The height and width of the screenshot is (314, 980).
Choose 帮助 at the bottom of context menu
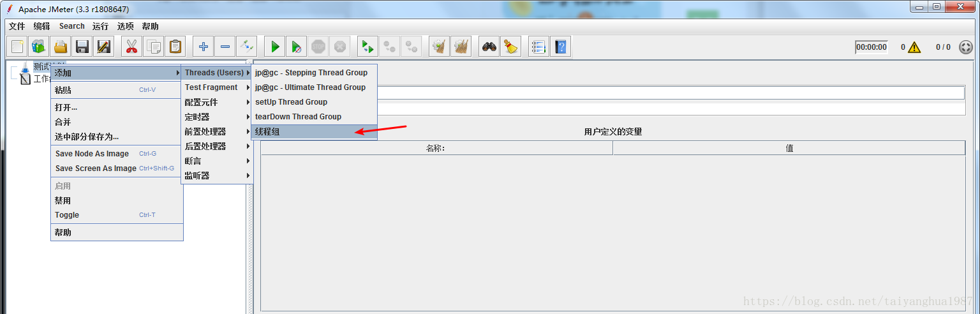117,232
